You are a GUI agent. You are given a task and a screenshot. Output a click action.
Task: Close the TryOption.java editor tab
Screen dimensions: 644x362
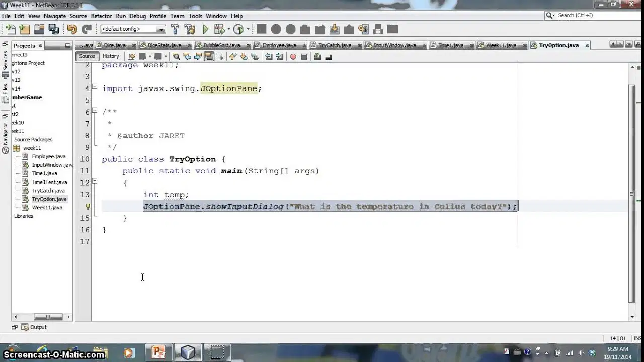(586, 45)
